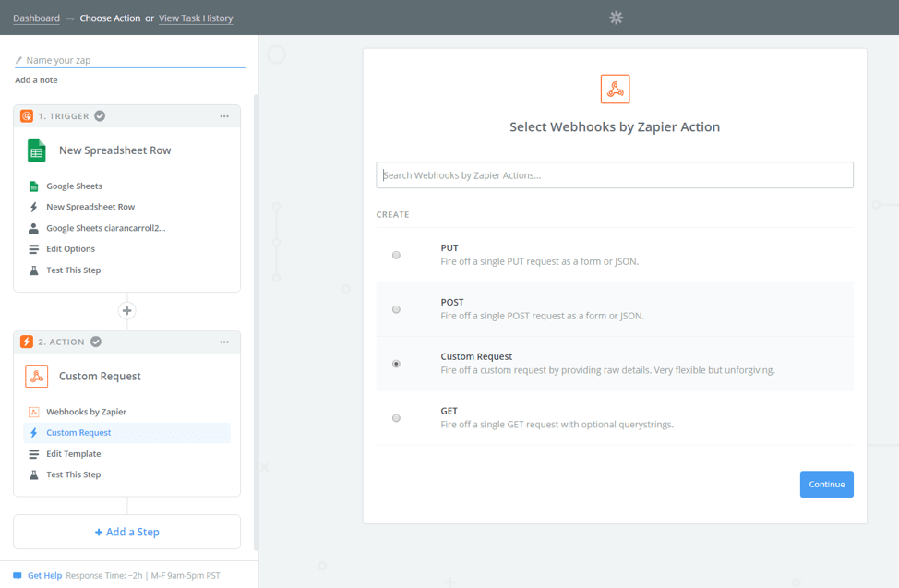Click the Zapier logo icon in header
Image resolution: width=899 pixels, height=588 pixels.
pyautogui.click(x=616, y=18)
